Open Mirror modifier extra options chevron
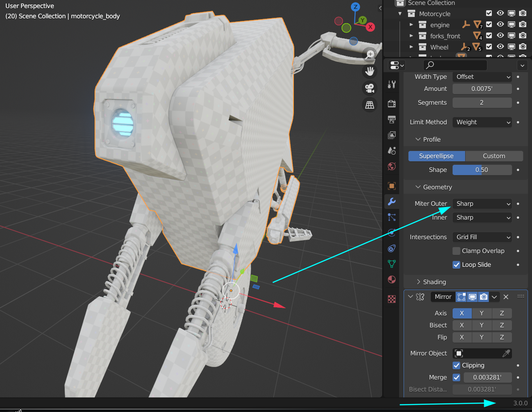 [495, 297]
